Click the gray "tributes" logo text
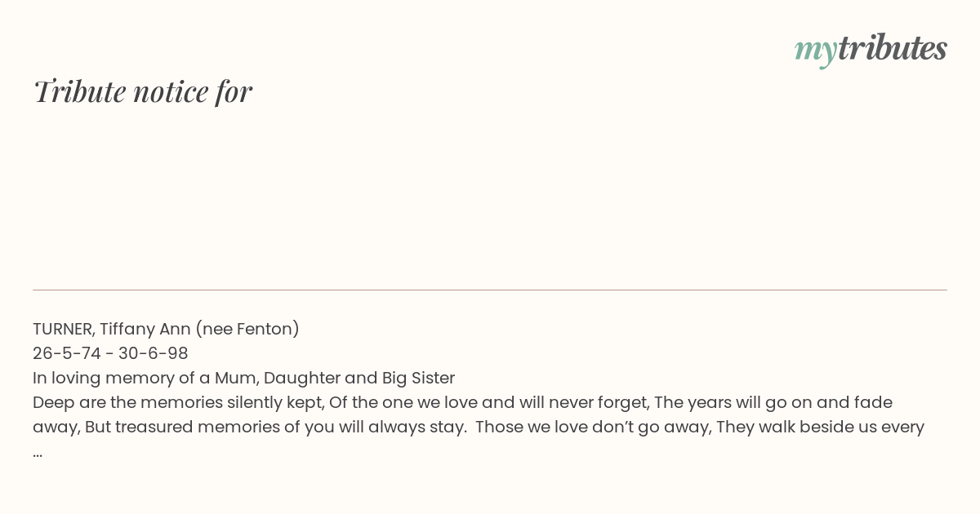The image size is (980, 514). point(892,48)
